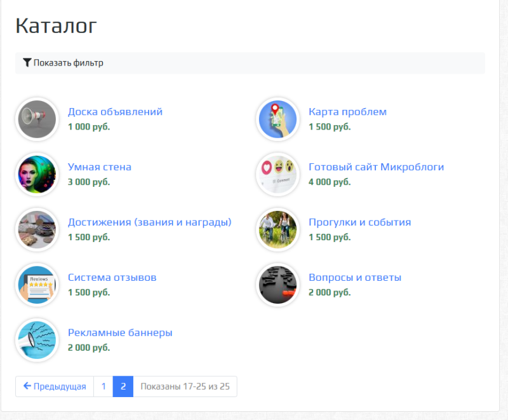The height and width of the screenshot is (420, 508).
Task: Open the Умная стена title link
Action: pyautogui.click(x=100, y=167)
